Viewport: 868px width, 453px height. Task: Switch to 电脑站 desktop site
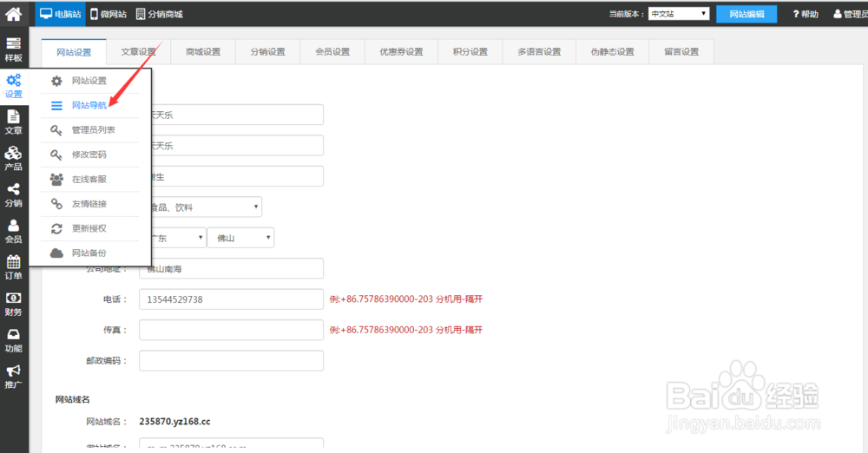[x=61, y=14]
